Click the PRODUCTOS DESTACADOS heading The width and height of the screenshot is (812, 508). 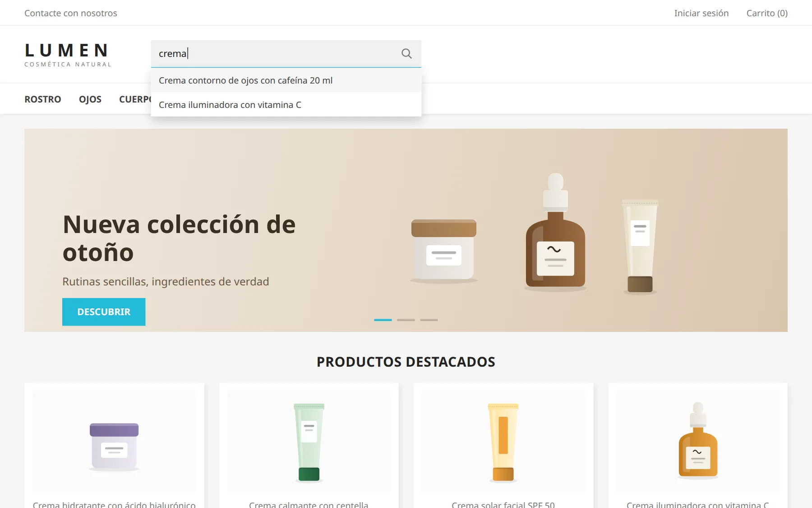click(406, 362)
